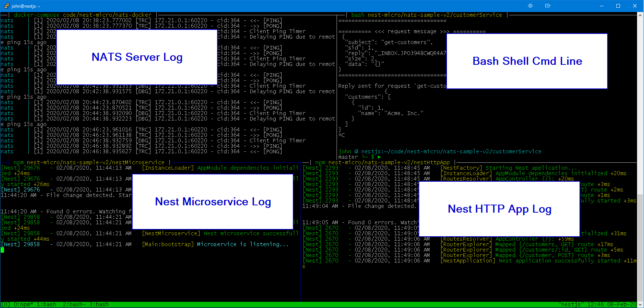Click the "sid": 1 line
Screen dimensions: 644x308
coord(359,48)
